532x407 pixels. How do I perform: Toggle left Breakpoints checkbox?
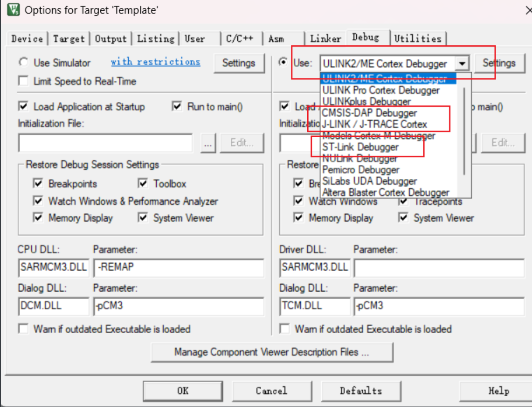tap(38, 183)
